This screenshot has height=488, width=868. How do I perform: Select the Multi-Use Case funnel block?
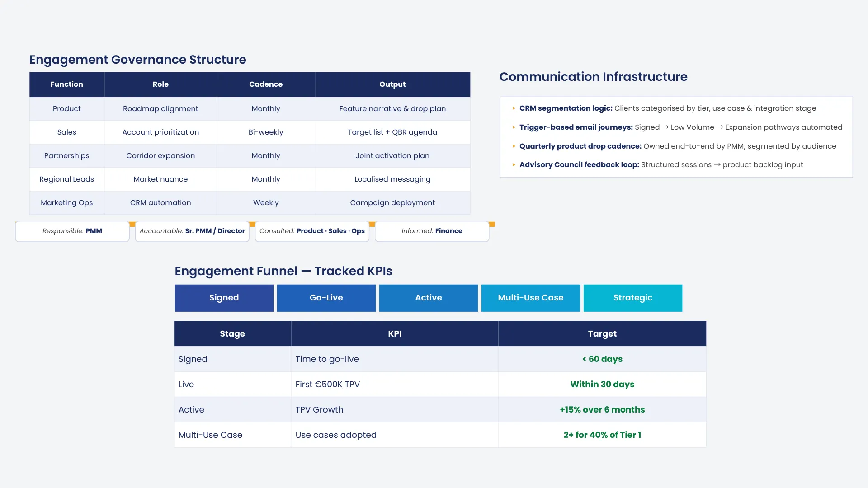[530, 298]
